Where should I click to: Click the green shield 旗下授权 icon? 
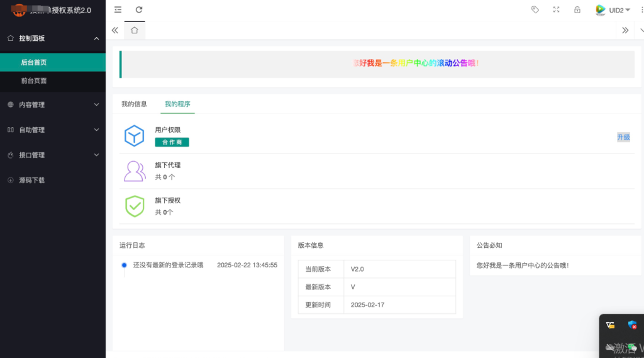tap(134, 206)
